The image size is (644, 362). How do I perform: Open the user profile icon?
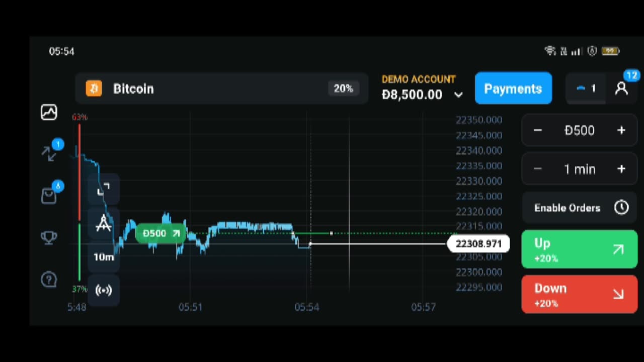[x=621, y=89]
